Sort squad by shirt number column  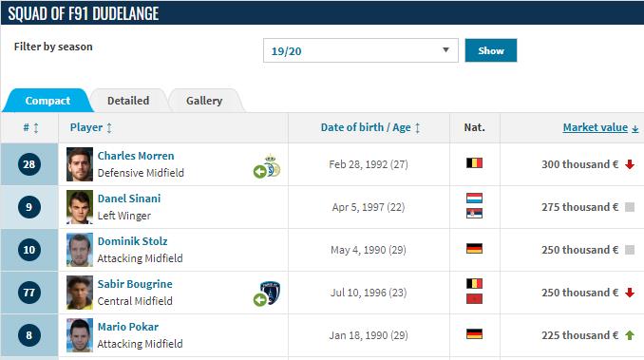tap(30, 127)
